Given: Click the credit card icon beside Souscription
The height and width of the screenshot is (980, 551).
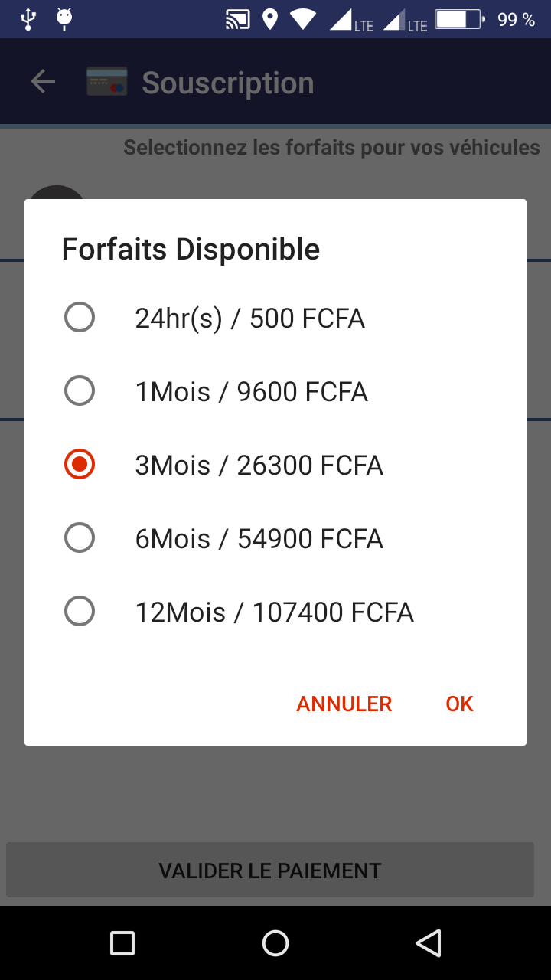Looking at the screenshot, I should point(103,80).
